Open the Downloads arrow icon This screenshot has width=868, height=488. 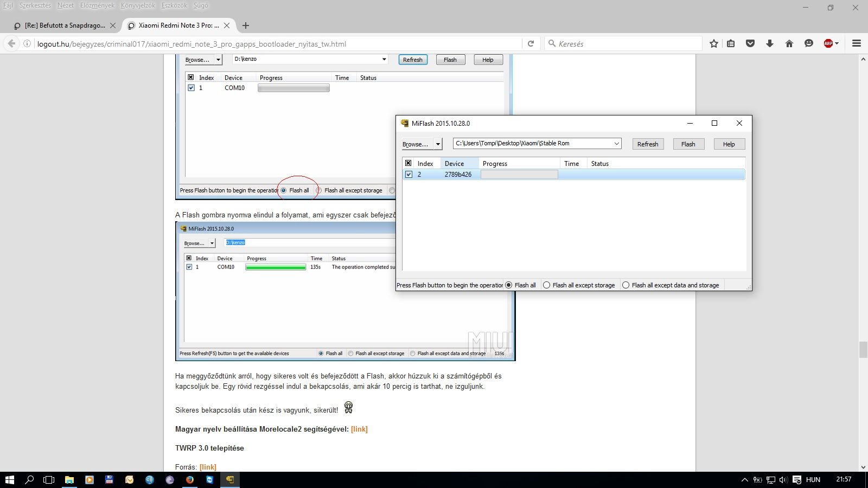tap(770, 44)
